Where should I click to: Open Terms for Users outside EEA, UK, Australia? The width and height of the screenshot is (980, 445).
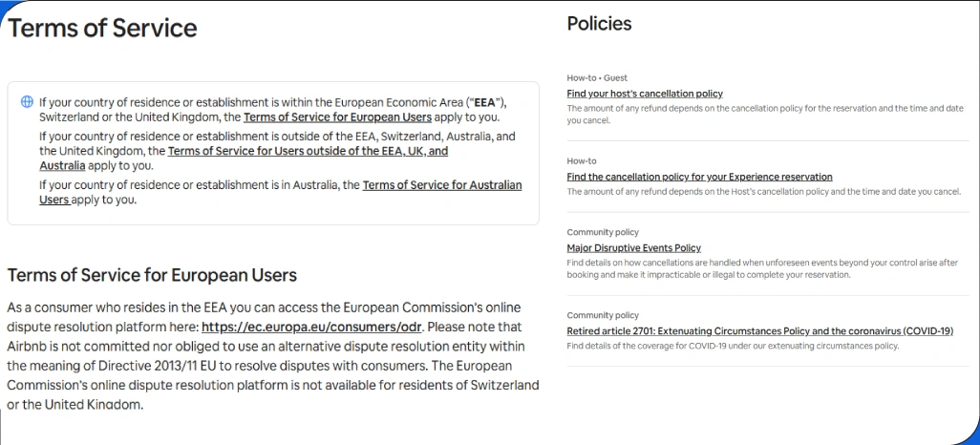[x=308, y=151]
